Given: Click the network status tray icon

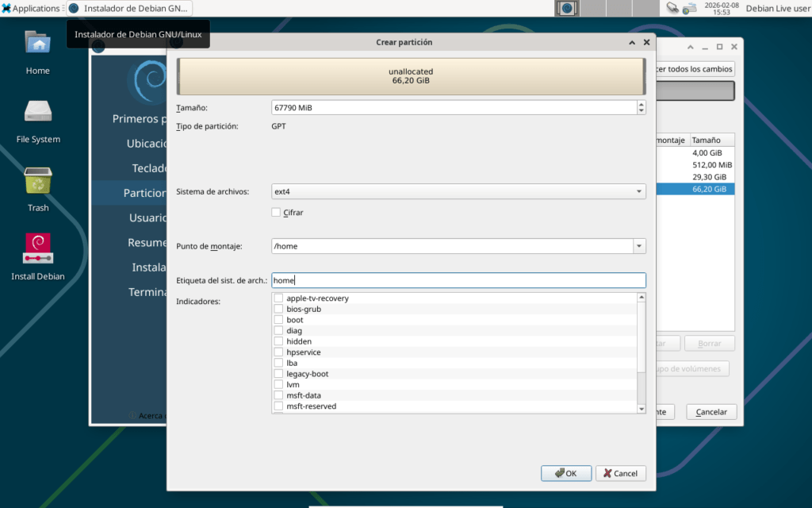Looking at the screenshot, I should (x=672, y=8).
